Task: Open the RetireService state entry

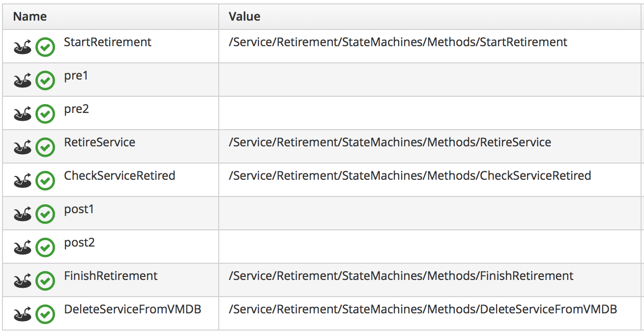Action: pos(99,142)
